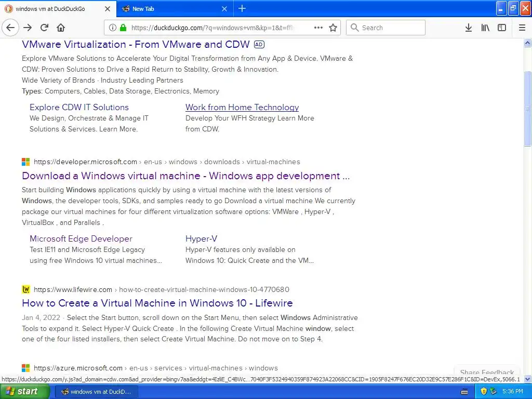Click the keyboard icon in system tray
Image resolution: width=532 pixels, height=399 pixels.
[x=464, y=392]
